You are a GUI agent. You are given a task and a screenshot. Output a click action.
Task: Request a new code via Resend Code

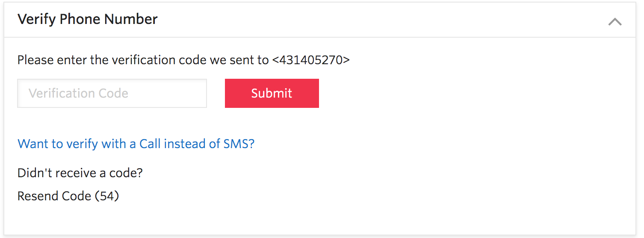point(68,196)
